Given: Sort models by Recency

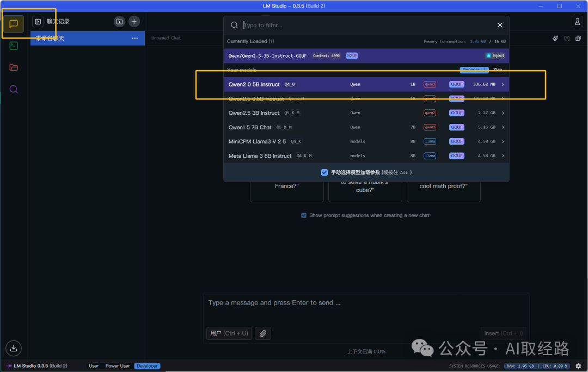Looking at the screenshot, I should tap(474, 70).
